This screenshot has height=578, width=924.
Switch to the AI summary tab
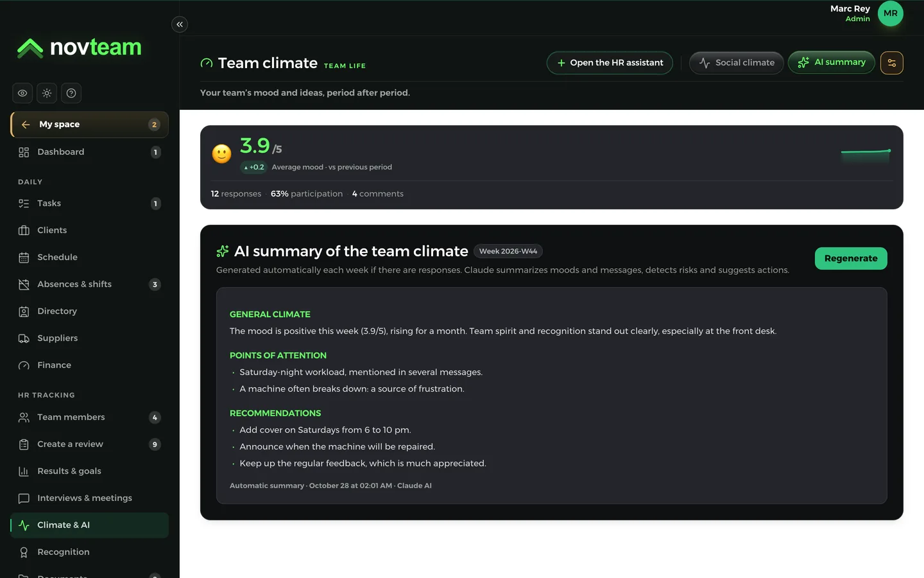click(832, 62)
